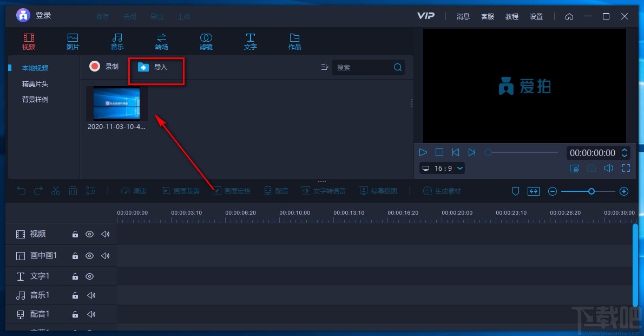Toggle lock on the 画中画1 track
The image size is (644, 336).
[x=75, y=256]
